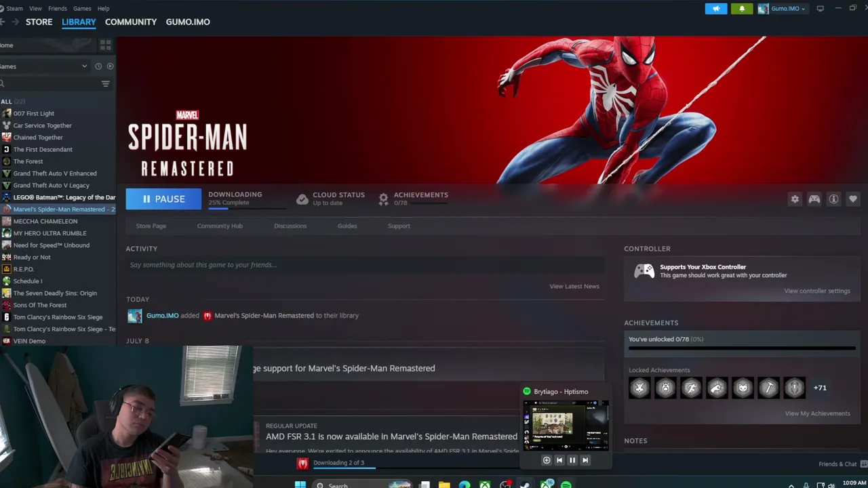Open the View menu
Screen dimensions: 868x488
35,9
